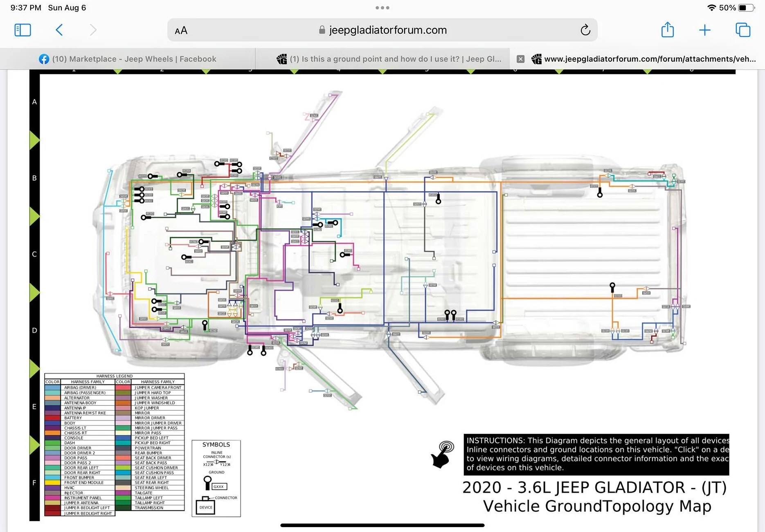Close the jeepgladiatorforum attachments tab
Image resolution: width=765 pixels, height=532 pixels.
click(520, 59)
